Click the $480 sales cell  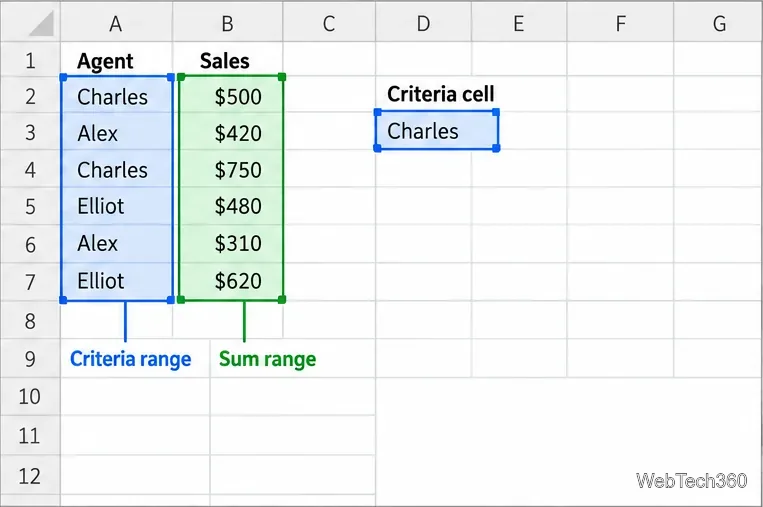231,206
